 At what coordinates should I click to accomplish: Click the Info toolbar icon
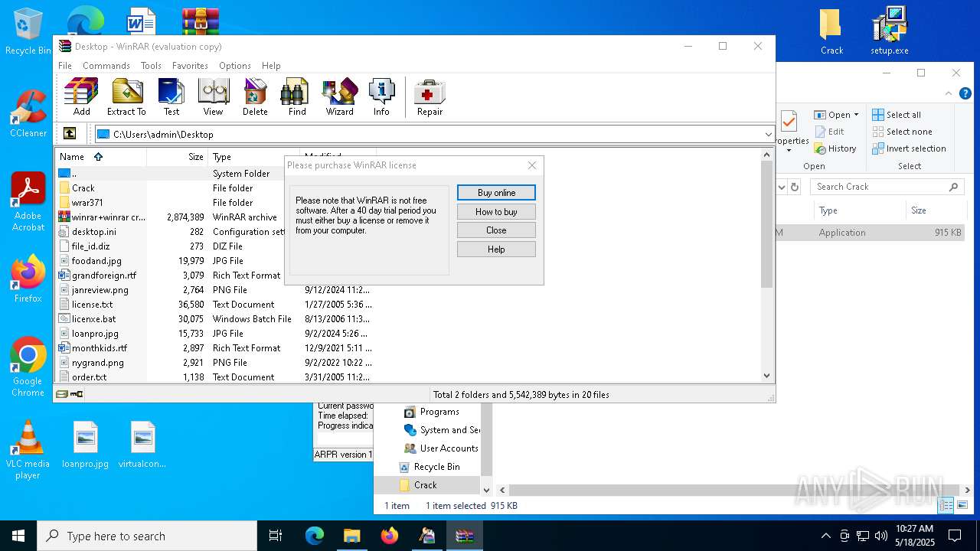(x=381, y=96)
